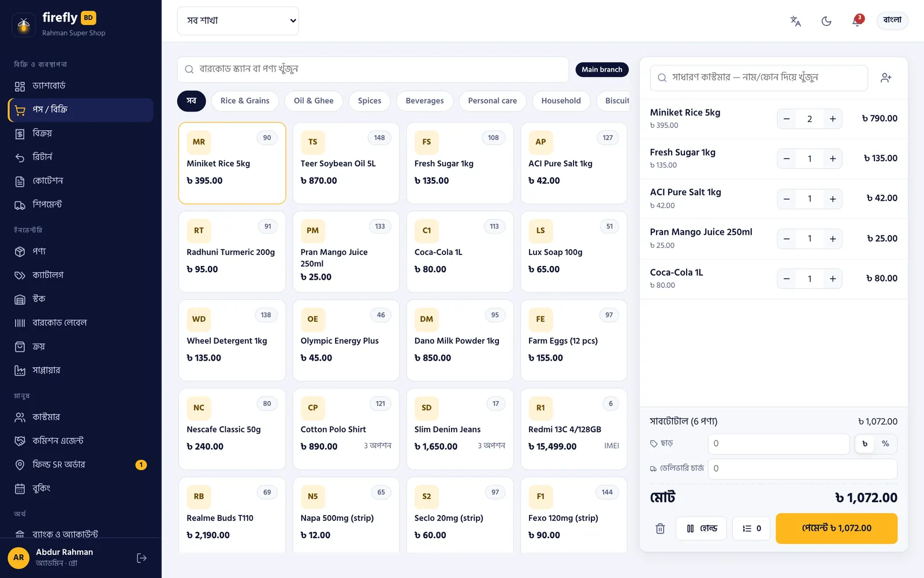Select the Beverages category tab
The image size is (924, 578).
pyautogui.click(x=424, y=101)
